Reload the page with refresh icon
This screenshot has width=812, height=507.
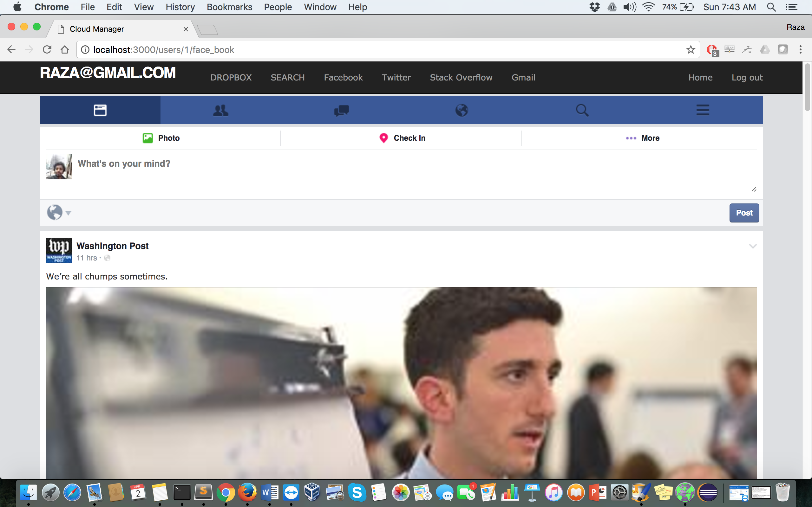pyautogui.click(x=47, y=50)
